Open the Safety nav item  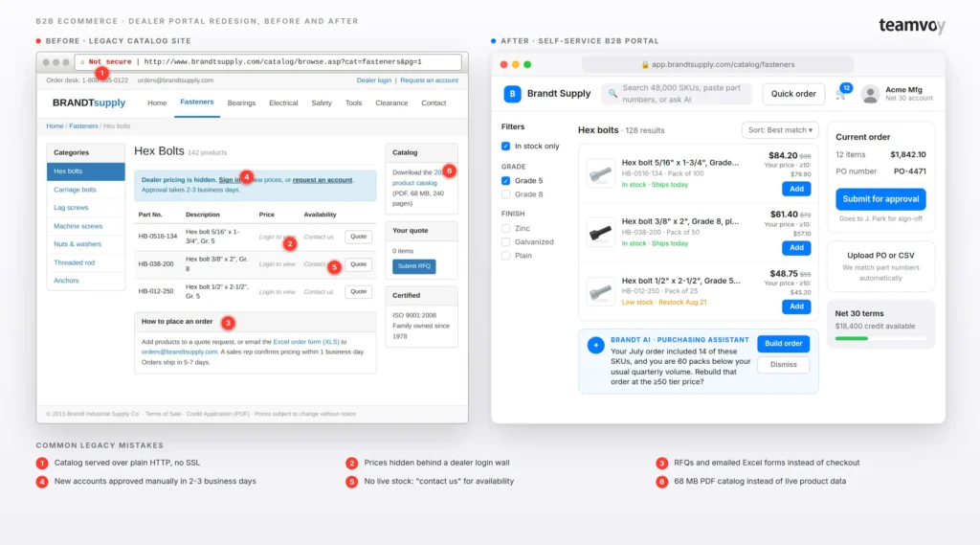tap(322, 103)
